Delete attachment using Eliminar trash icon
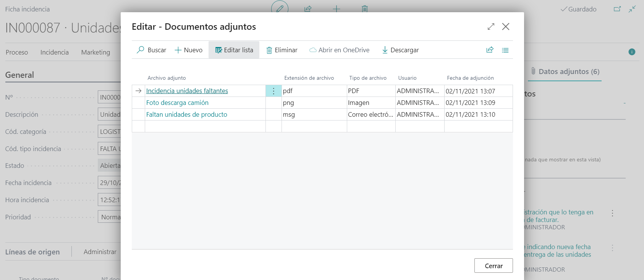 [269, 50]
